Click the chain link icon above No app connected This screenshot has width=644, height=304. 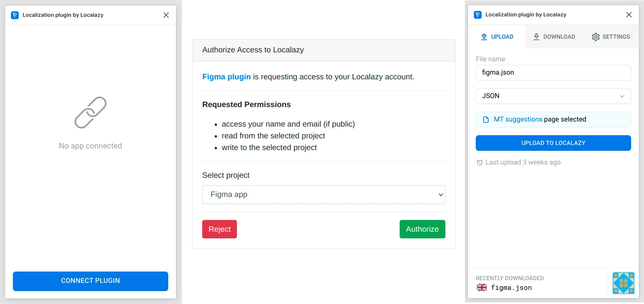tap(91, 113)
